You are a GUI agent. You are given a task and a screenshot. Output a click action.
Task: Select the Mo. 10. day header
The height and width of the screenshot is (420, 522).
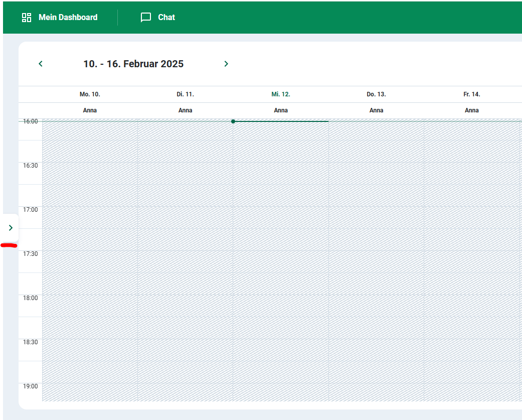(x=90, y=94)
